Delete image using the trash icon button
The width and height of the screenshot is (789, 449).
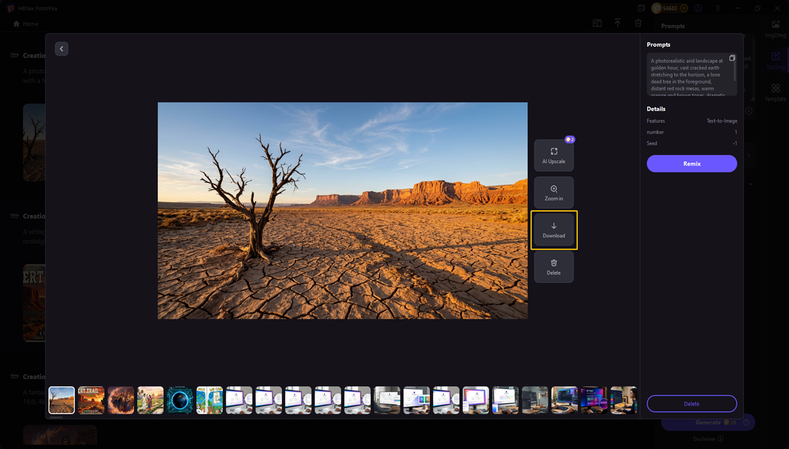coord(553,266)
